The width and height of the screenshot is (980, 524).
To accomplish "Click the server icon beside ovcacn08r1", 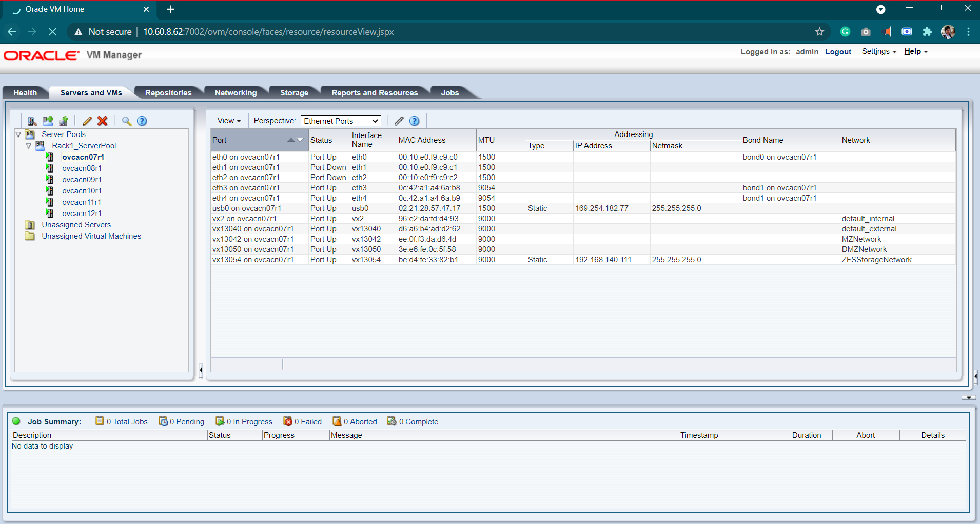I will [x=50, y=168].
